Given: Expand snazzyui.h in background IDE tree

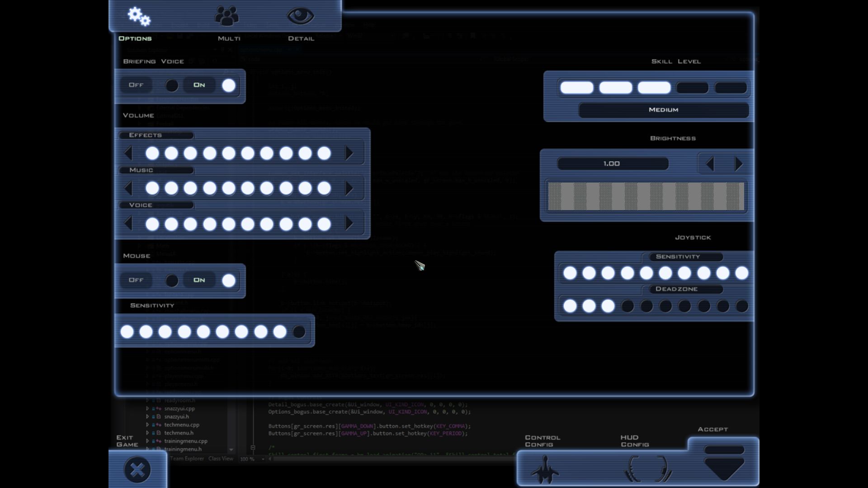Looking at the screenshot, I should click(x=147, y=417).
